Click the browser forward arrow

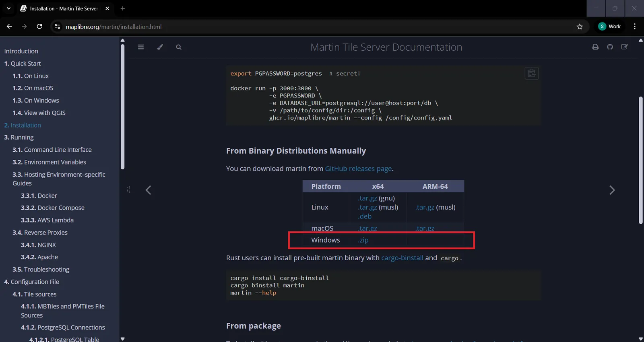coord(24,27)
